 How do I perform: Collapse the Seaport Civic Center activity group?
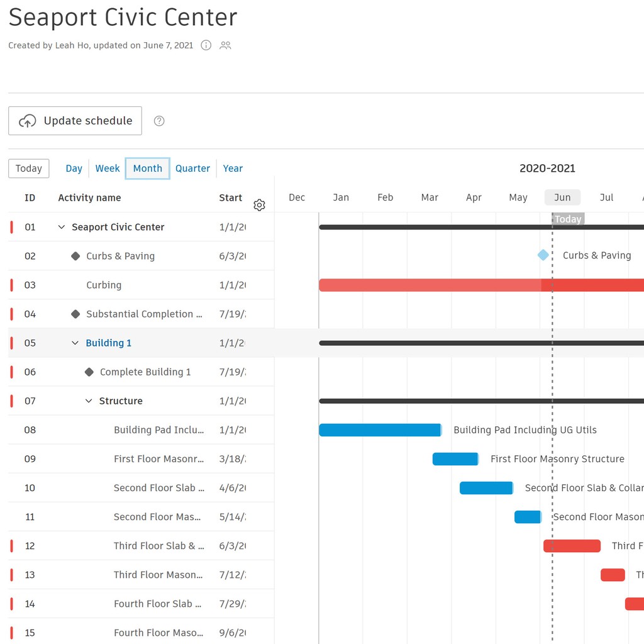click(x=61, y=227)
